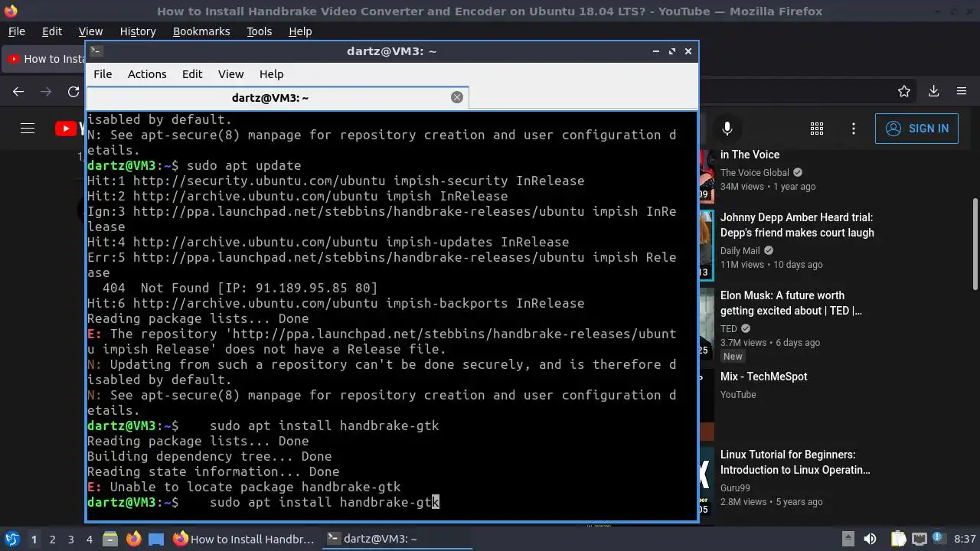Viewport: 980px width, 551px height.
Task: Minimize the terminal window
Action: pyautogui.click(x=656, y=51)
